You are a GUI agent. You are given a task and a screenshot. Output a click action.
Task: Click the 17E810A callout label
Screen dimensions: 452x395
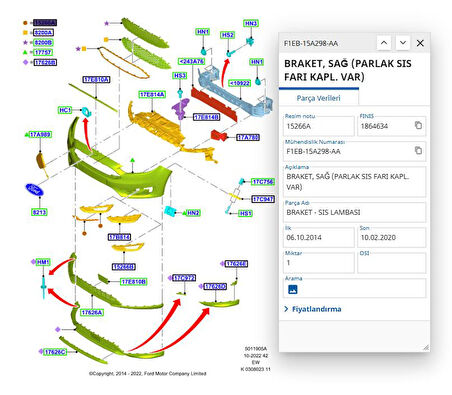click(96, 79)
